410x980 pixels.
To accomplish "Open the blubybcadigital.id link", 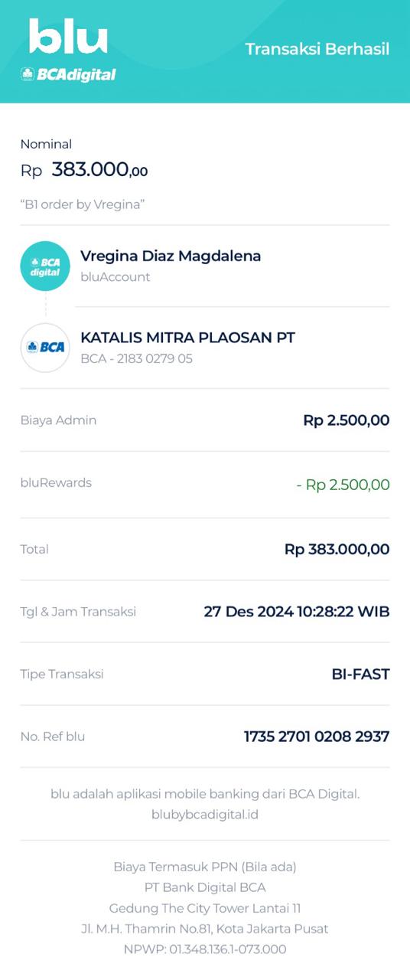I will (x=205, y=815).
